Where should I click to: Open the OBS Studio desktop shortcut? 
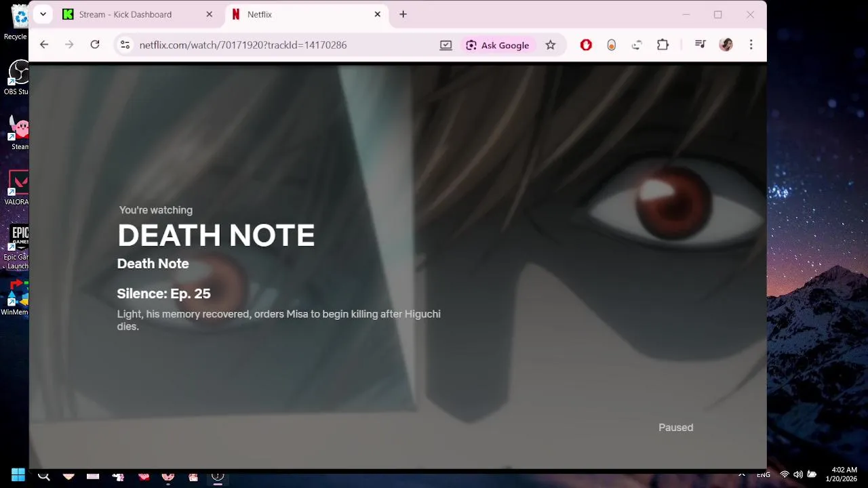16,77
